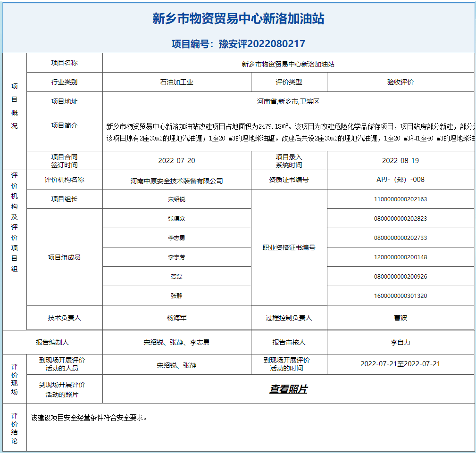Click member name 李宇芳
This screenshot has height=453, width=476.
pyautogui.click(x=177, y=257)
